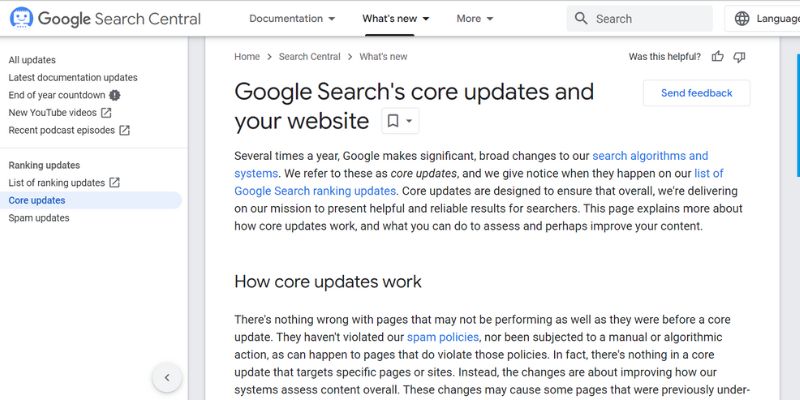800x400 pixels.
Task: Click the bookmark icon beside the title
Action: (393, 121)
